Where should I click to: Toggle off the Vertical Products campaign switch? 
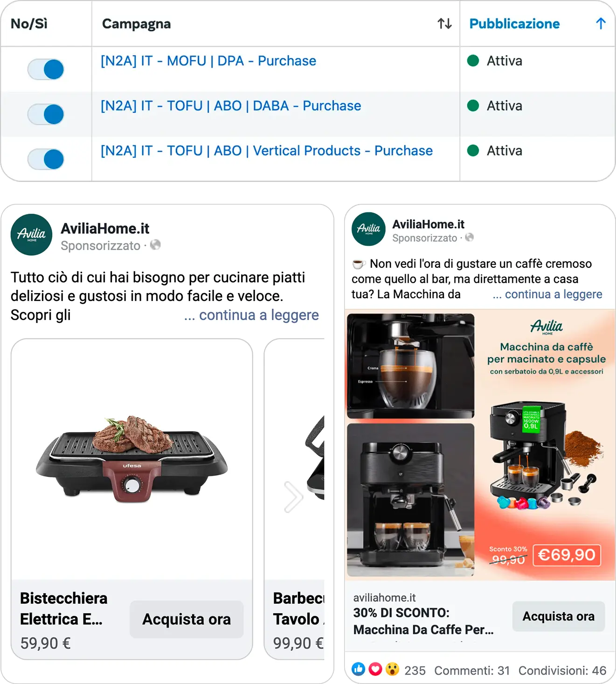click(46, 159)
